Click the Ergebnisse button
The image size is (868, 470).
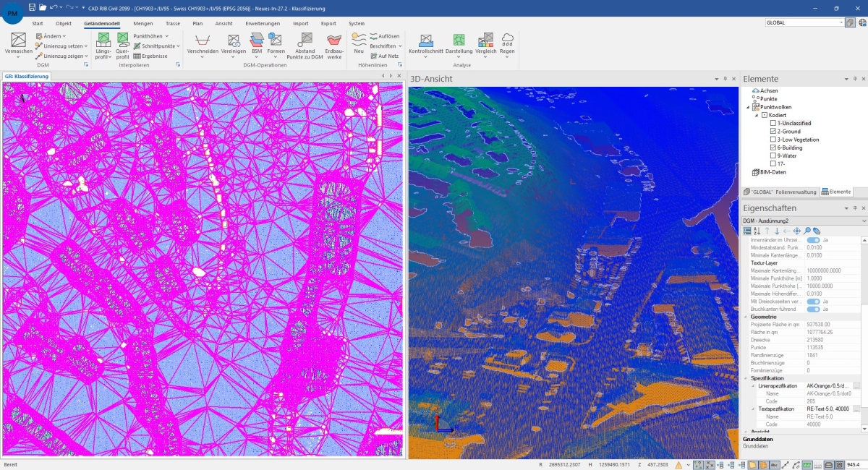150,56
